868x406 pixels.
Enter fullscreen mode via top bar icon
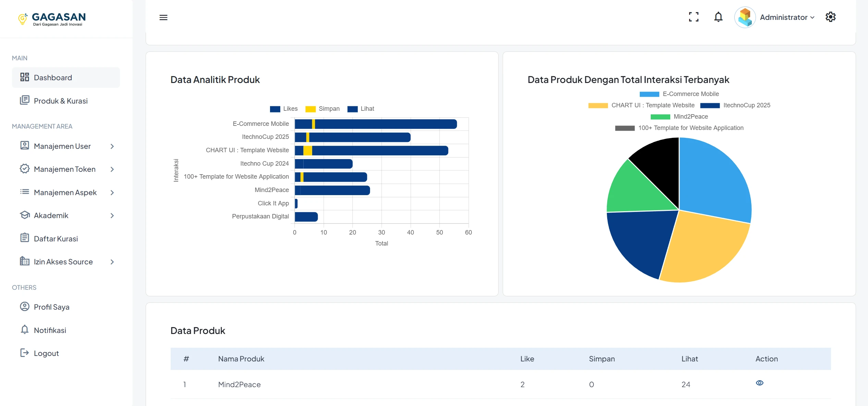click(x=694, y=17)
